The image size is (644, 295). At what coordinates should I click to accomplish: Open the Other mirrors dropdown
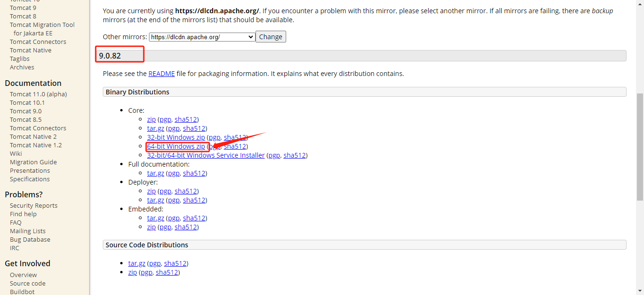(202, 37)
